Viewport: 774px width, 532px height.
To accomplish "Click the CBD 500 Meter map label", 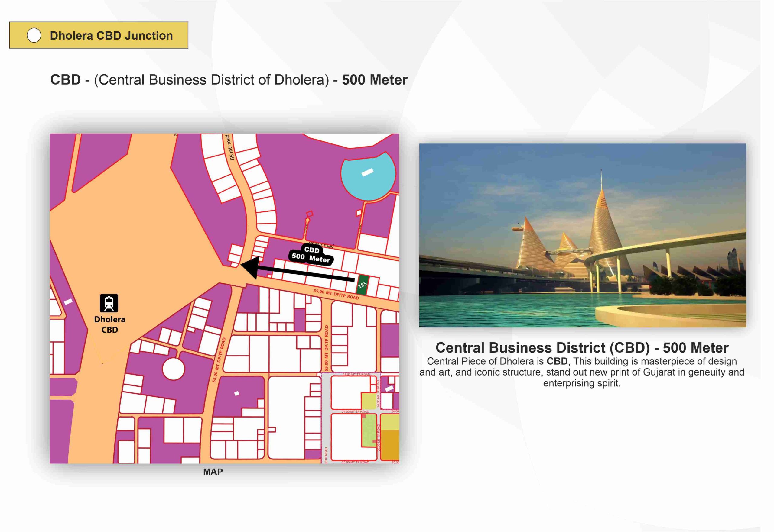I will [x=311, y=255].
